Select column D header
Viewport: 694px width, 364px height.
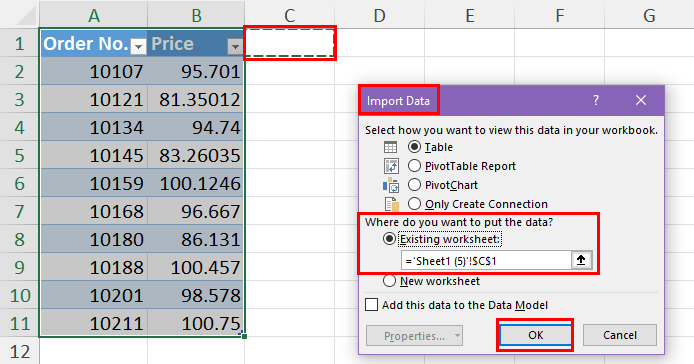tap(379, 15)
